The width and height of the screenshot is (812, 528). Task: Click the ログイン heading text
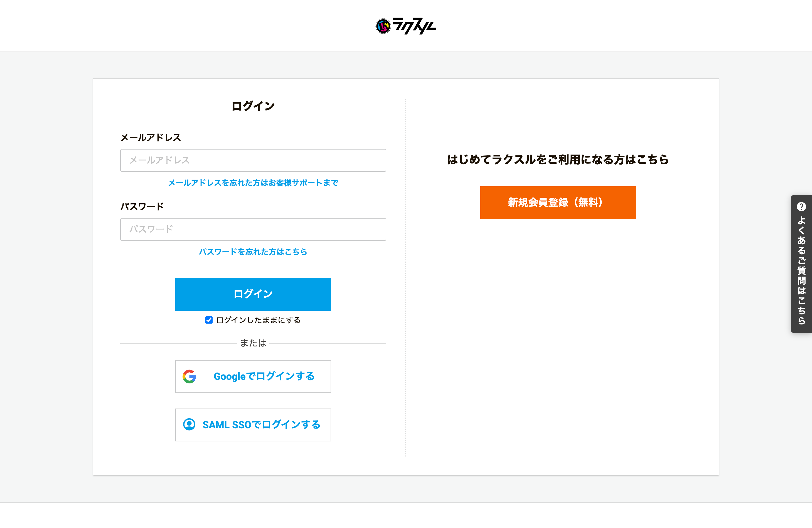(253, 106)
